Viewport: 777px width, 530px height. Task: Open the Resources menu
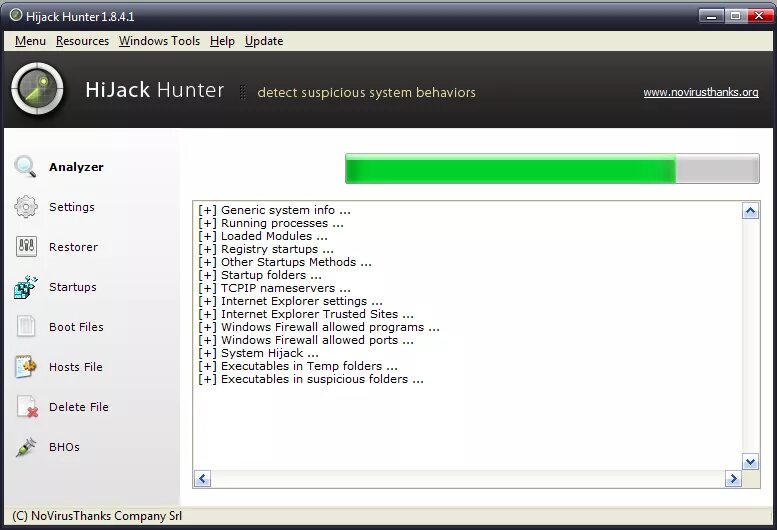(82, 41)
